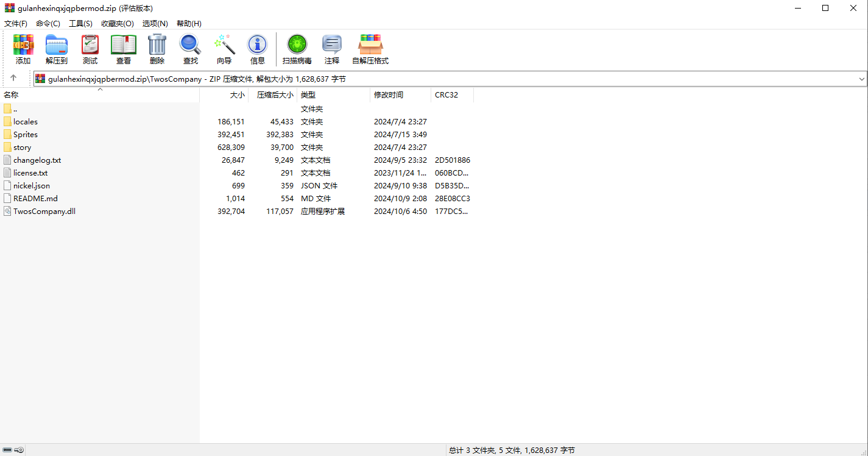This screenshot has height=456, width=868.
Task: Click the license.txt file icon
Action: (x=7, y=173)
